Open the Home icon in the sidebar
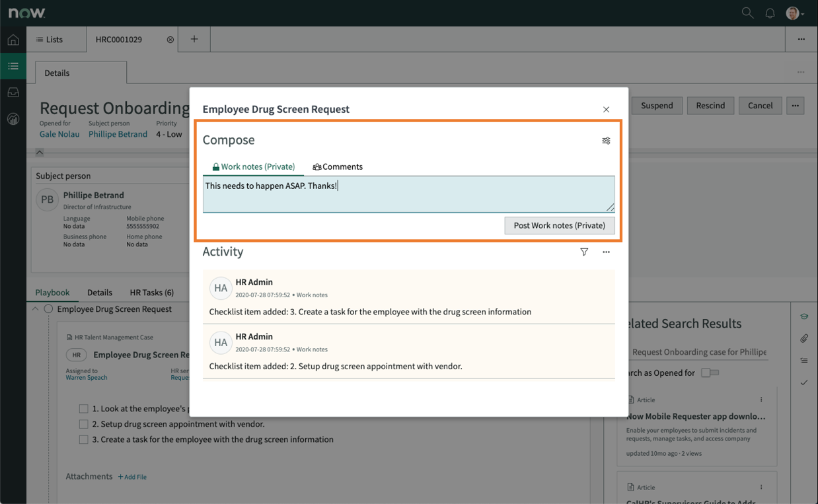818x504 pixels. pyautogui.click(x=13, y=40)
